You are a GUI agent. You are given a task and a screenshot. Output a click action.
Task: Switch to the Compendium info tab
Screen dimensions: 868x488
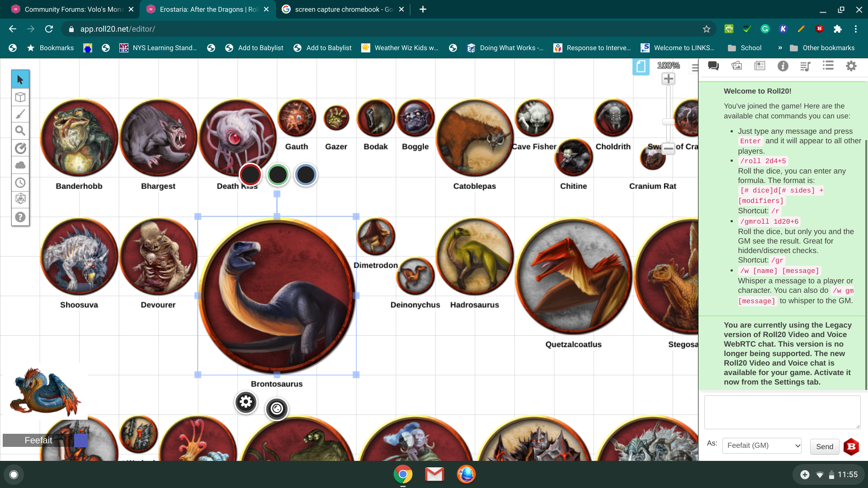click(x=783, y=66)
